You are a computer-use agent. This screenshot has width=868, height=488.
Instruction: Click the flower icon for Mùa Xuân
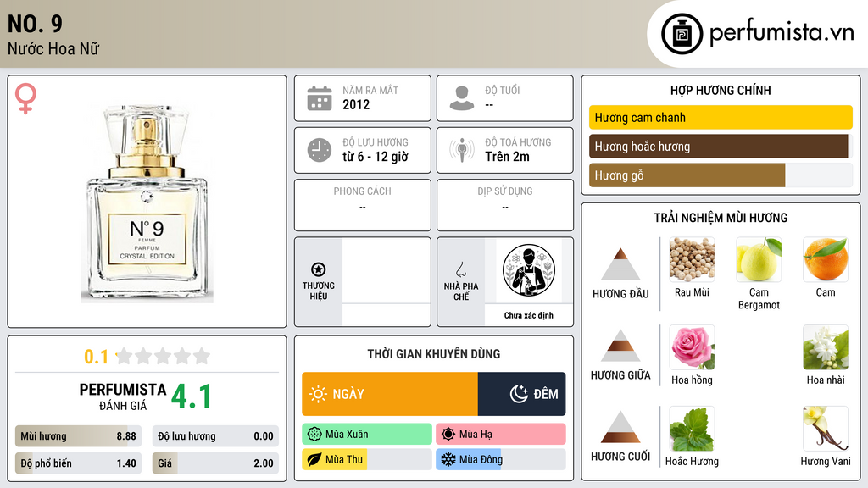coord(314,435)
